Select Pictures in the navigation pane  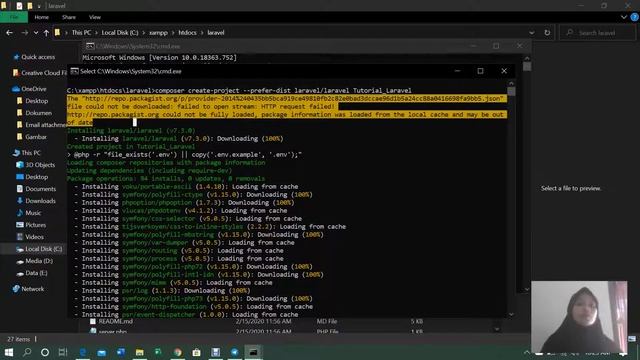click(31, 225)
